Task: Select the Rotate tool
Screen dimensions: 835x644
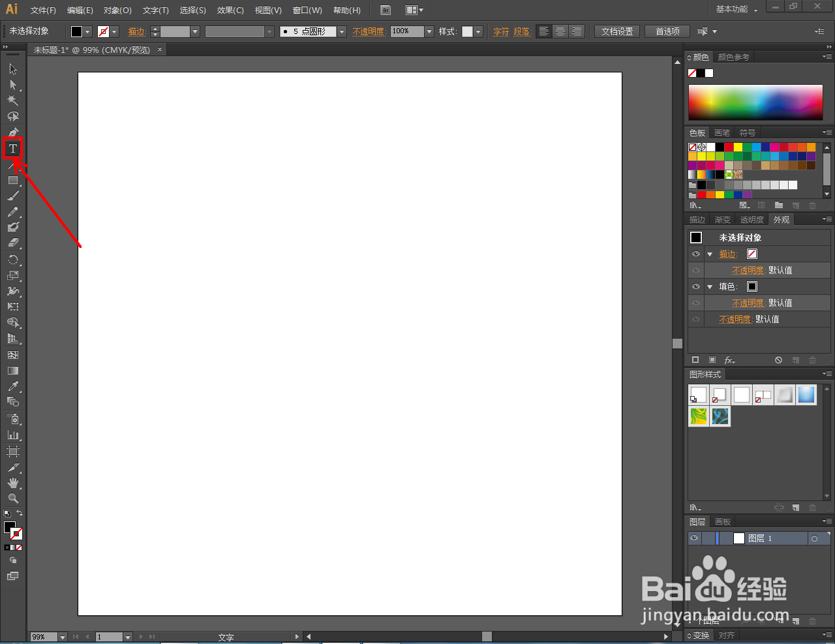Action: [12, 260]
